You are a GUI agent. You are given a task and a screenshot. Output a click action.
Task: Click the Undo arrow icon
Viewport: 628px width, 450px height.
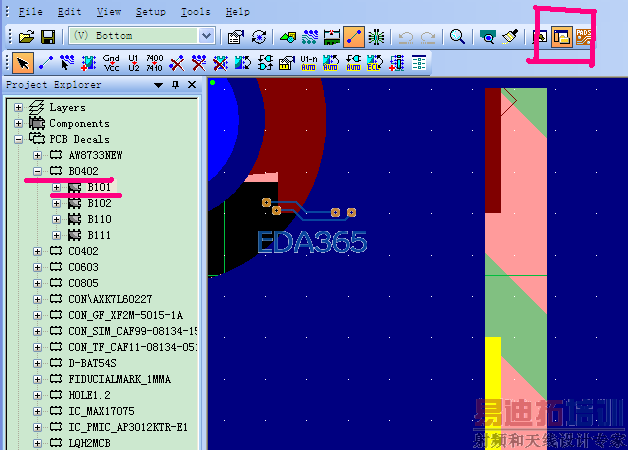[x=406, y=37]
